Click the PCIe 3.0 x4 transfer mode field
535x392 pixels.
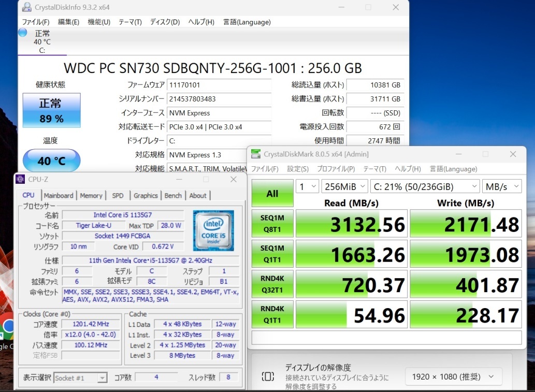(219, 127)
